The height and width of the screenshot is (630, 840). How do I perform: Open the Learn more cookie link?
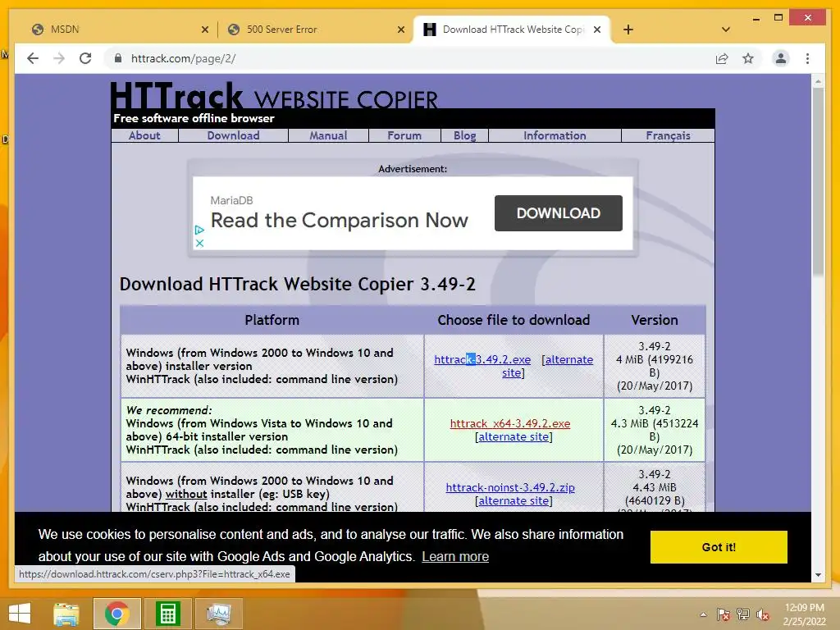point(455,557)
